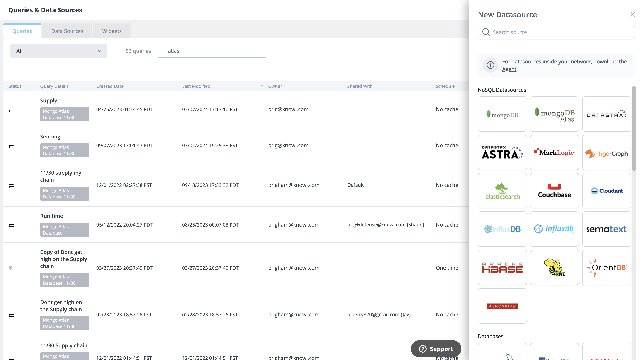644x360 pixels.
Task: Pick the DataStax datasource tile
Action: (x=607, y=114)
